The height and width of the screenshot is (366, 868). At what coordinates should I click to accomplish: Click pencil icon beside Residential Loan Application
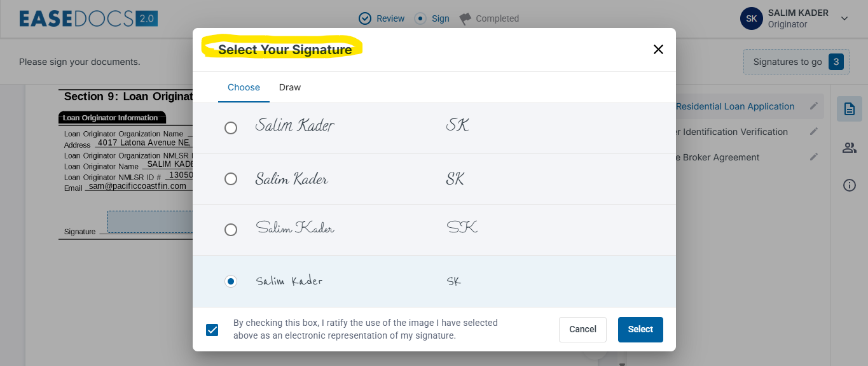(x=814, y=106)
